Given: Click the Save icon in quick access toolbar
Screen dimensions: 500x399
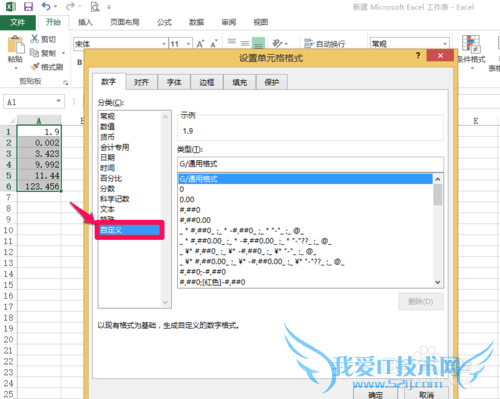Looking at the screenshot, I should 28,7.
